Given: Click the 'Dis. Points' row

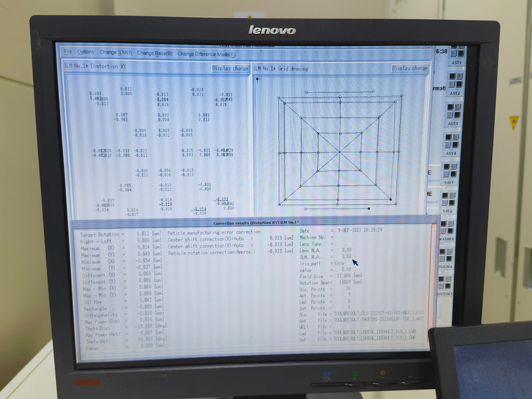Looking at the screenshot, I should [325, 289].
